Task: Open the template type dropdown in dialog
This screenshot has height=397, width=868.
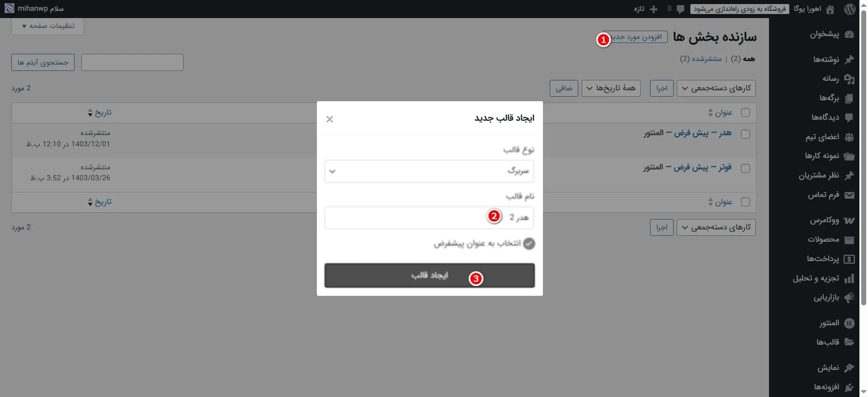Action: (x=429, y=171)
